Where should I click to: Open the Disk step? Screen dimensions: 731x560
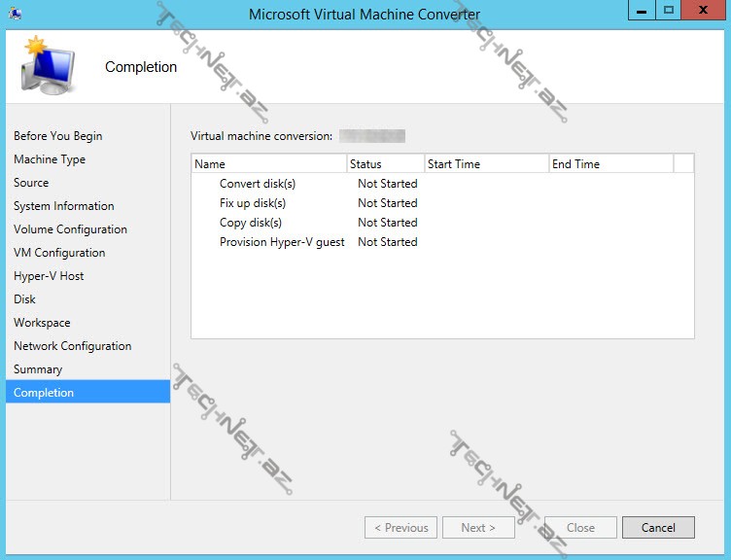tap(24, 299)
